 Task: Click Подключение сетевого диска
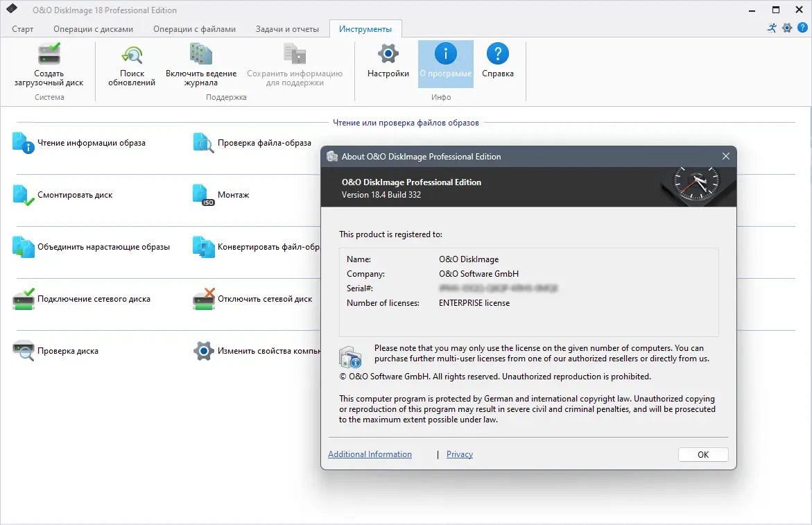click(x=81, y=299)
